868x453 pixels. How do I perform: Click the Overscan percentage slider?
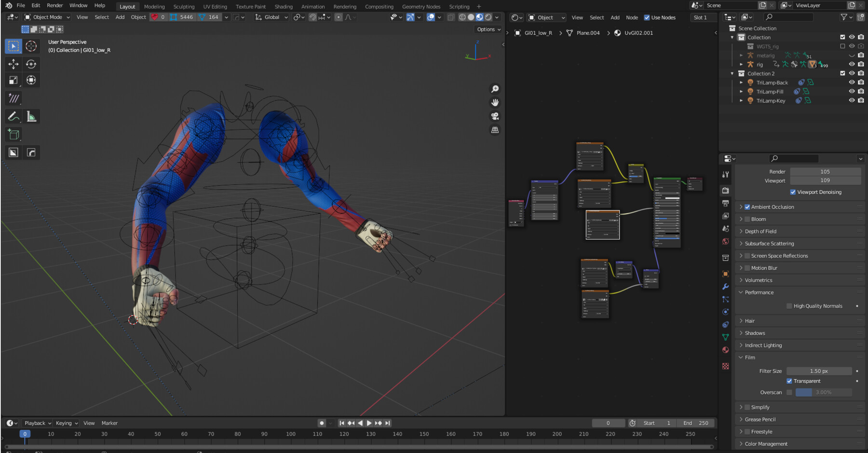pyautogui.click(x=823, y=393)
